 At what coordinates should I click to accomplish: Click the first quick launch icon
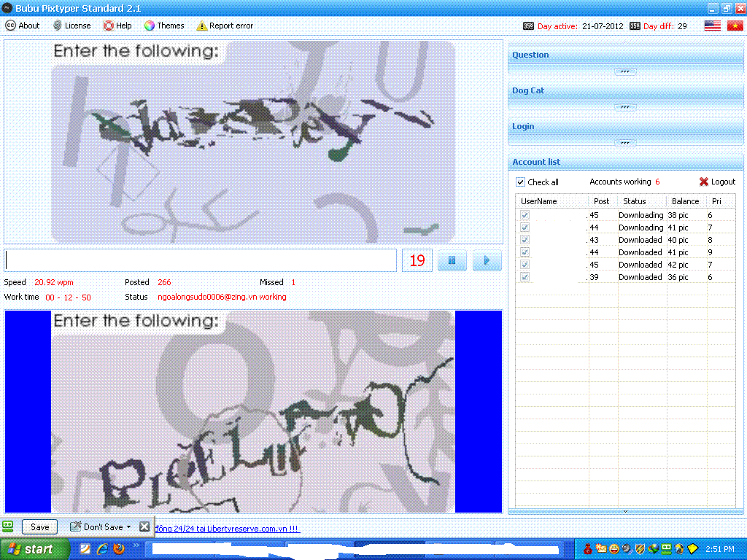tap(85, 549)
